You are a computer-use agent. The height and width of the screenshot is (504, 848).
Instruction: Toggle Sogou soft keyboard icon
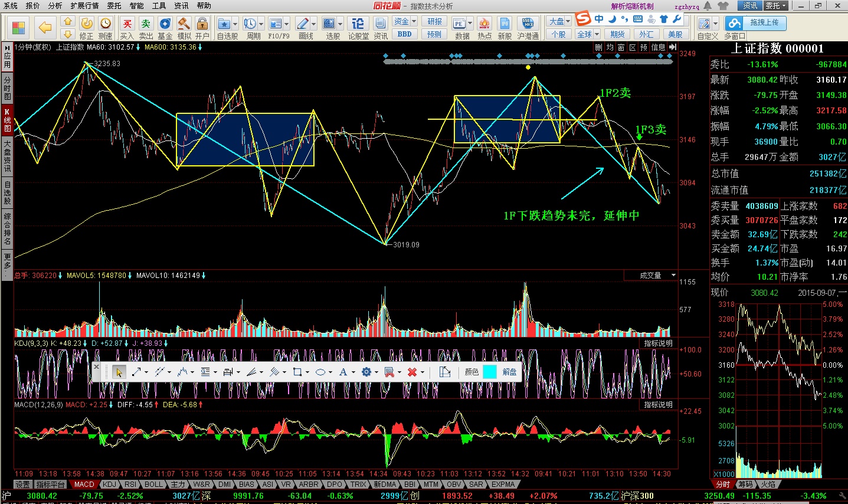coord(638,19)
